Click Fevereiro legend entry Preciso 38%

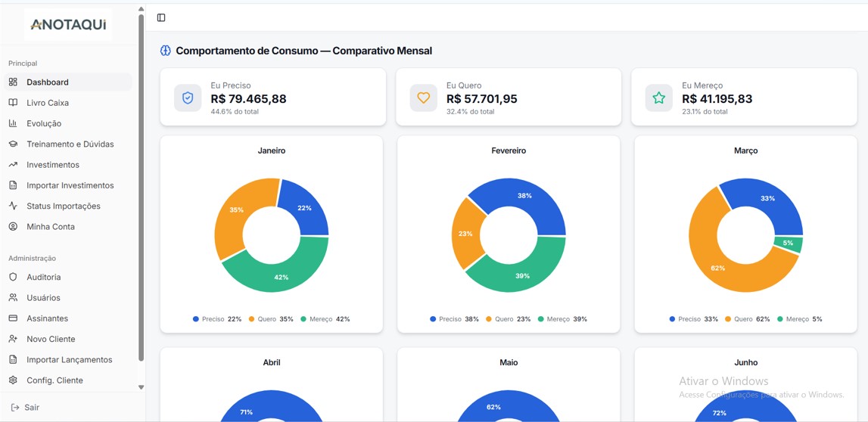point(454,319)
